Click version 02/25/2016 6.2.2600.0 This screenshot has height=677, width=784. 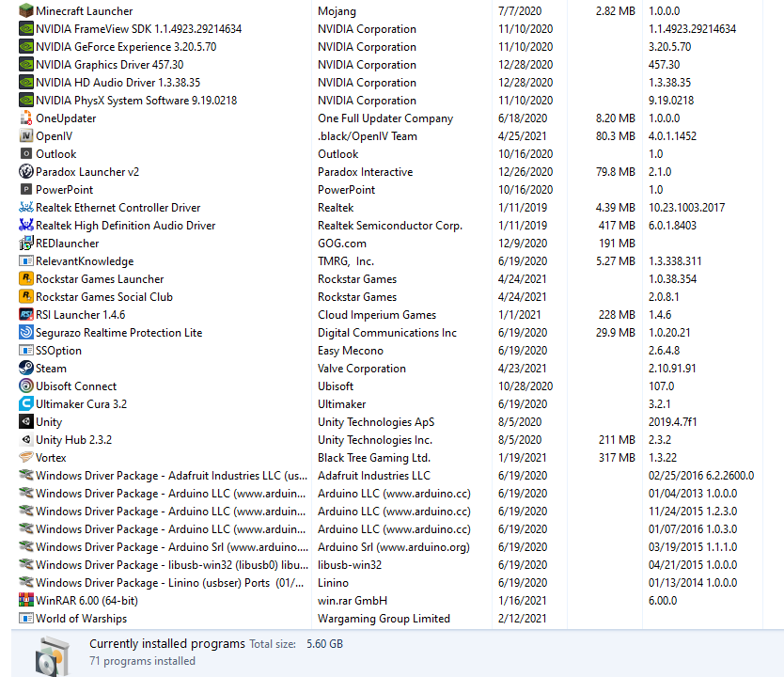click(x=701, y=475)
